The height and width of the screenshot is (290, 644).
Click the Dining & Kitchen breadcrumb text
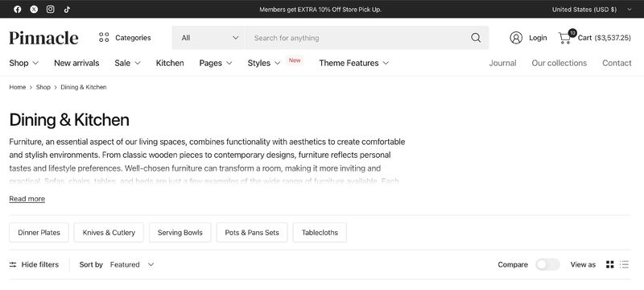[x=84, y=87]
